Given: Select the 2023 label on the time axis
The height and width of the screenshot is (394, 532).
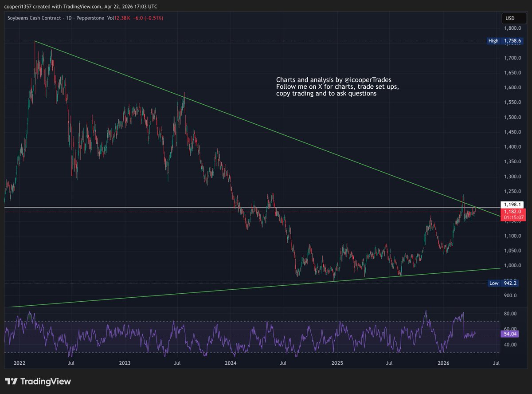Looking at the screenshot, I should click(125, 363).
